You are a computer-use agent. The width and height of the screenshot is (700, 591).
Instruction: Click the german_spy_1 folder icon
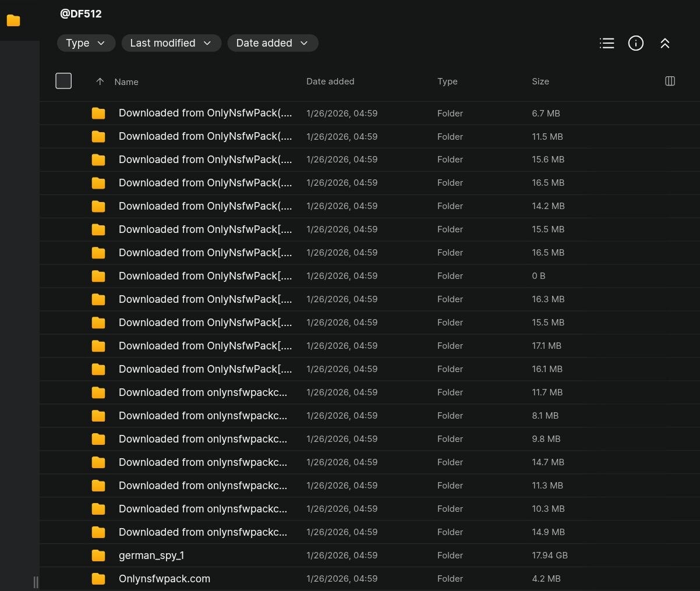tap(98, 555)
